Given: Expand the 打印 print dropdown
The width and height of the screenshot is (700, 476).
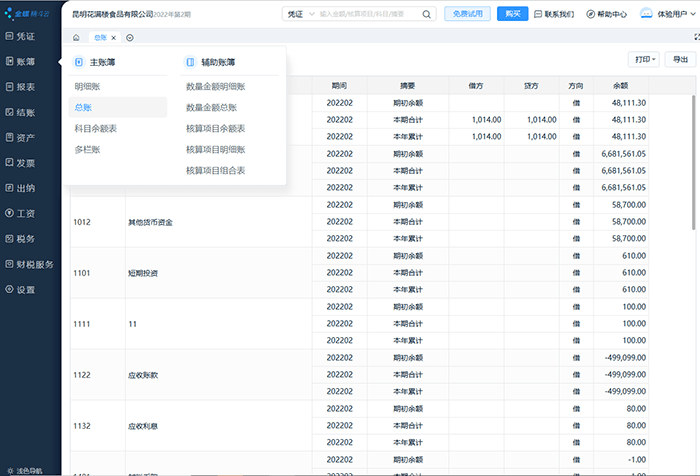Looking at the screenshot, I should click(x=644, y=59).
